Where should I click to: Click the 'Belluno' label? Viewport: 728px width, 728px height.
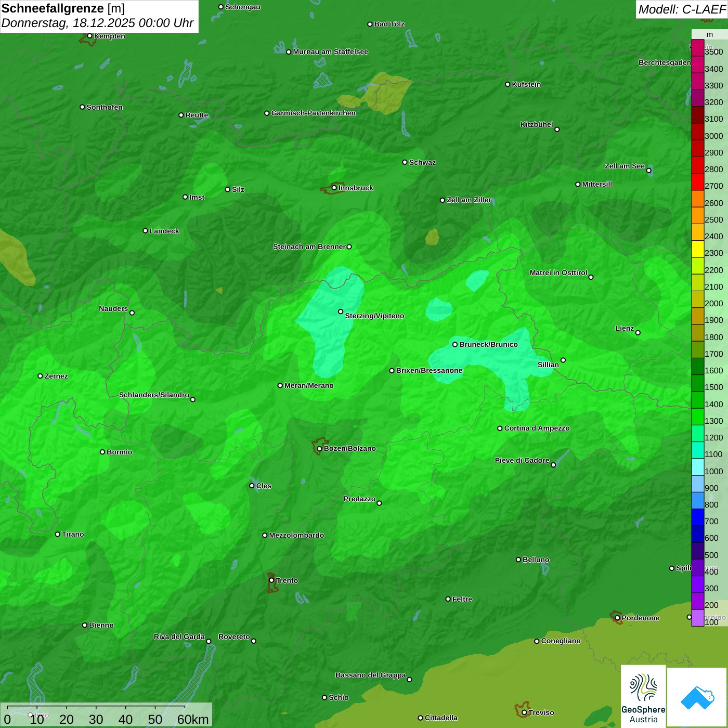point(536,560)
